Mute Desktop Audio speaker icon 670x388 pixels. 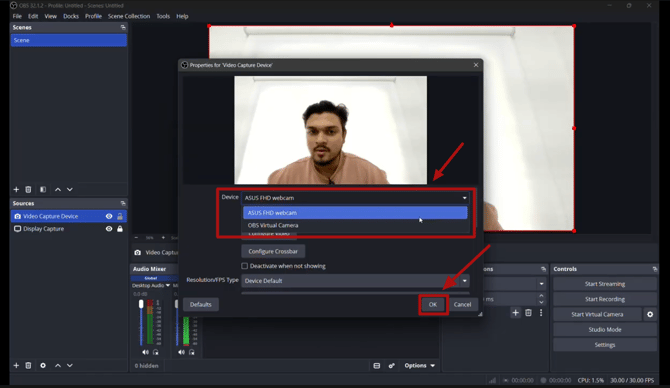pos(145,352)
